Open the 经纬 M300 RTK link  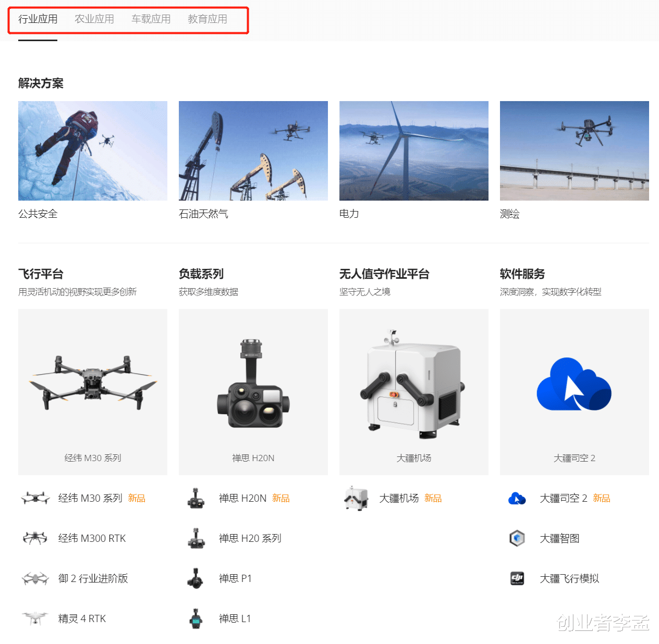[92, 538]
